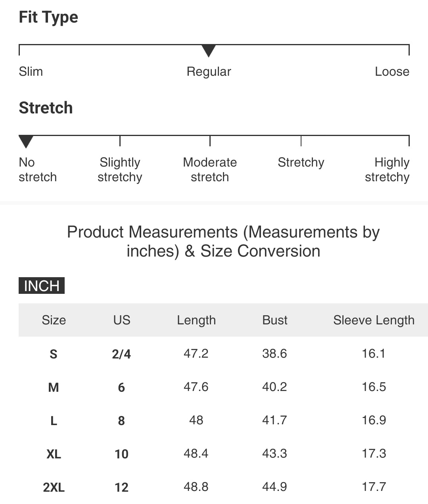Viewport: 428px width, 504px height.
Task: Click the Stretchy scale label
Action: [x=301, y=163]
